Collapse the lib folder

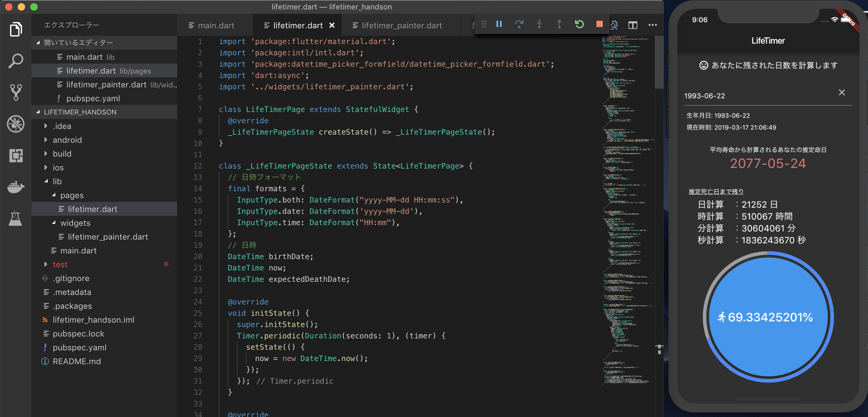(104, 181)
